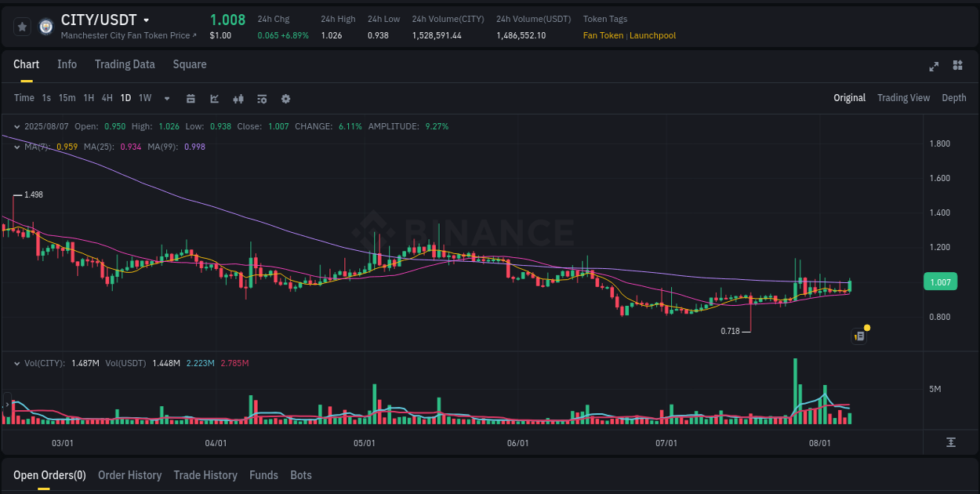Collapse the MA indicator row
This screenshot has width=980, height=494.
tap(16, 147)
